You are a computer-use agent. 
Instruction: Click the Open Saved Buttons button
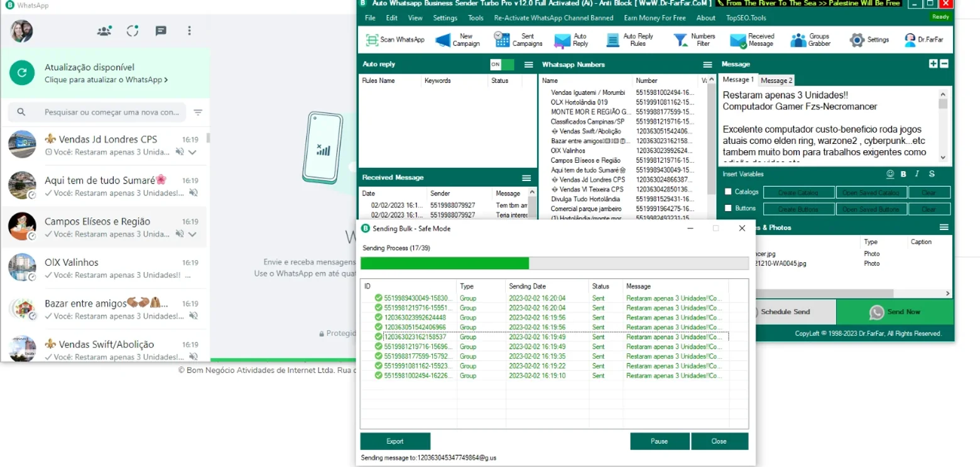point(871,209)
